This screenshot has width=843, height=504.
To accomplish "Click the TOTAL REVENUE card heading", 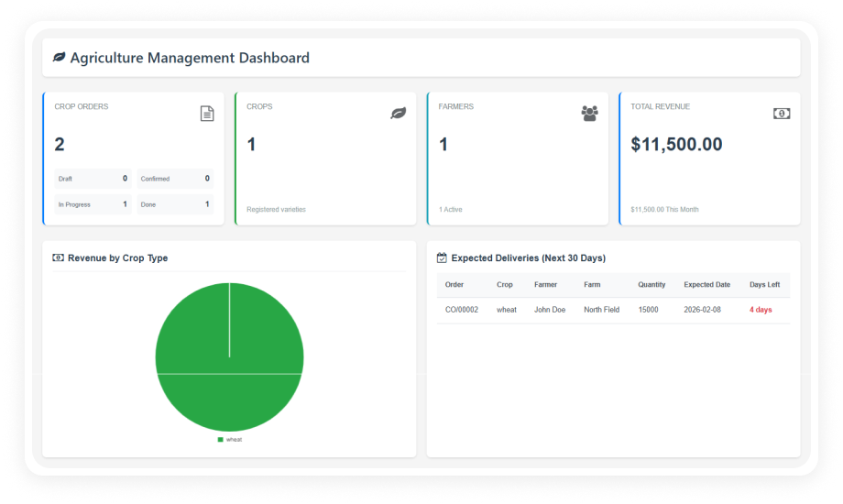I will point(661,106).
